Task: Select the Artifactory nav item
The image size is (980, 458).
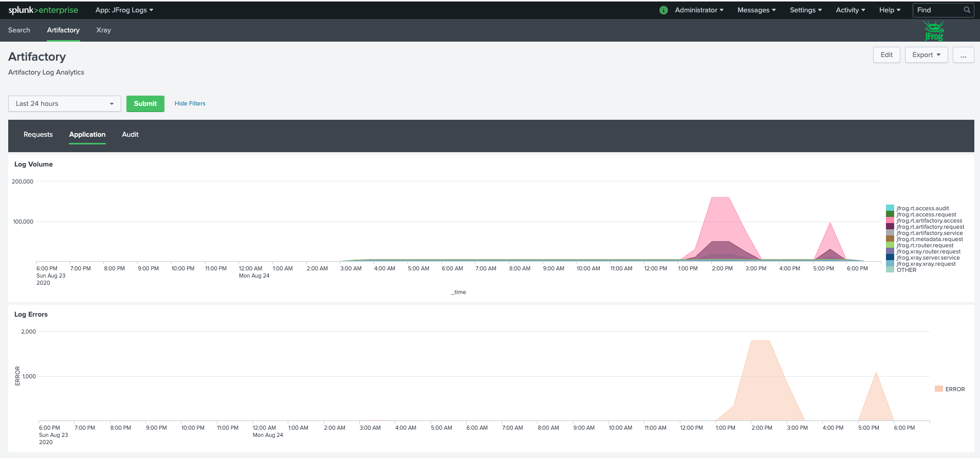Action: click(x=63, y=30)
